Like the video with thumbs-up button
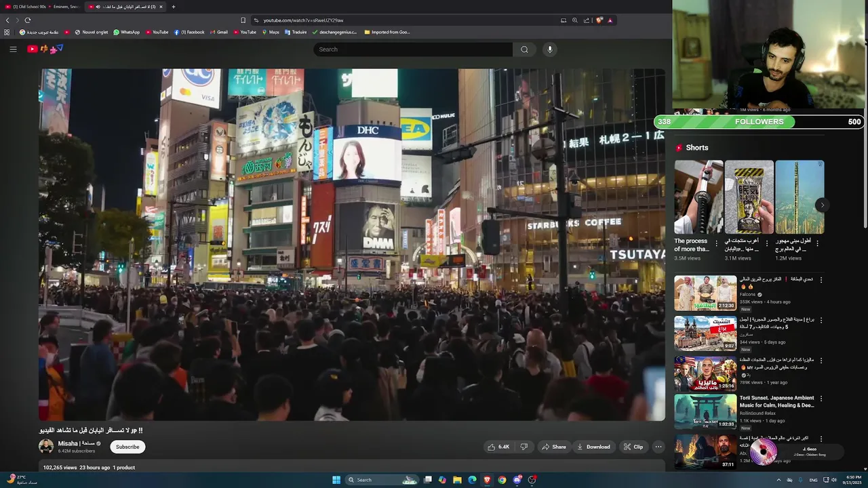Image resolution: width=868 pixels, height=488 pixels. pos(498,447)
